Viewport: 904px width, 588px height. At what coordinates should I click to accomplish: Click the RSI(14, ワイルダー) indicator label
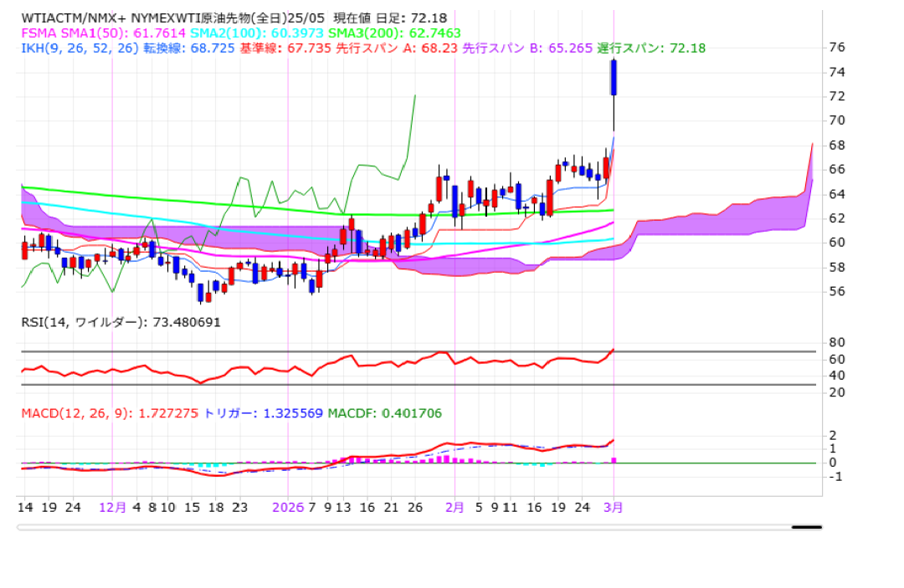pyautogui.click(x=121, y=322)
